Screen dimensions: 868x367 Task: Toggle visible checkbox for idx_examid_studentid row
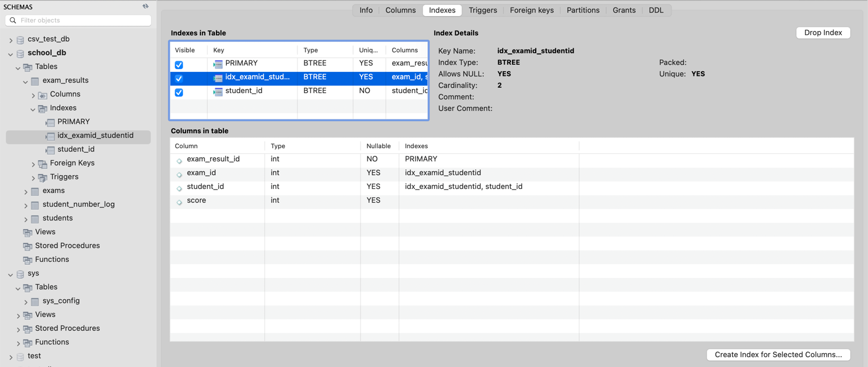179,78
